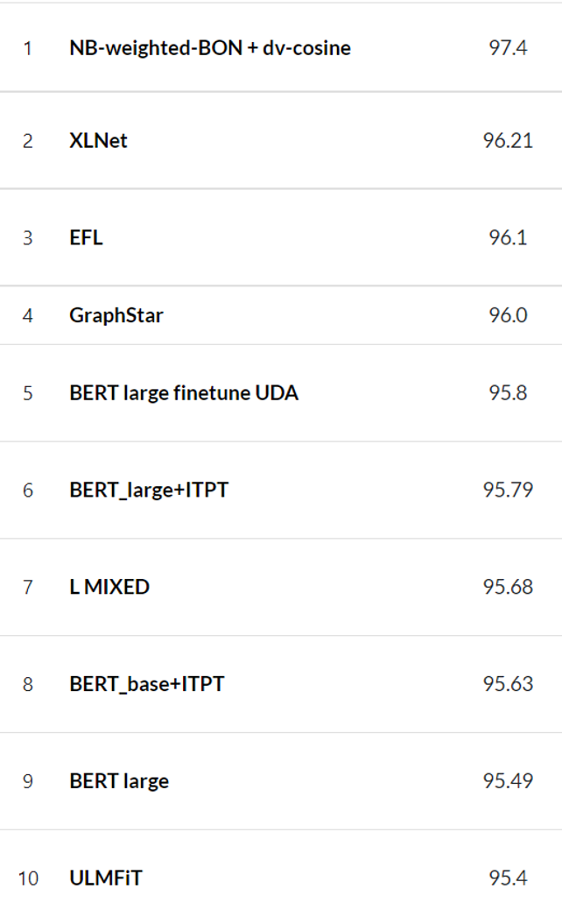562x924 pixels.
Task: Click the XLNet model name
Action: coord(98,141)
